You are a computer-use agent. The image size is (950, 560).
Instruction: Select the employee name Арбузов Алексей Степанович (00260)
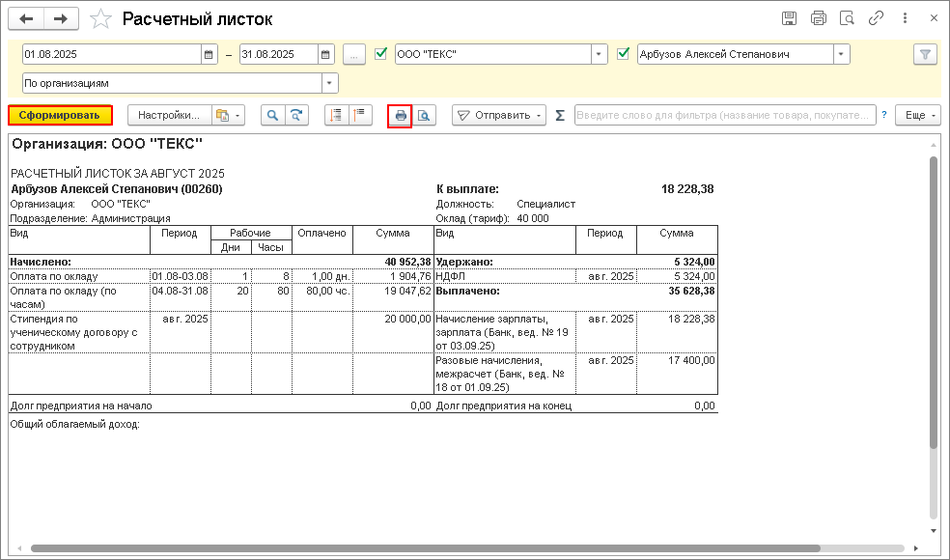(x=117, y=189)
